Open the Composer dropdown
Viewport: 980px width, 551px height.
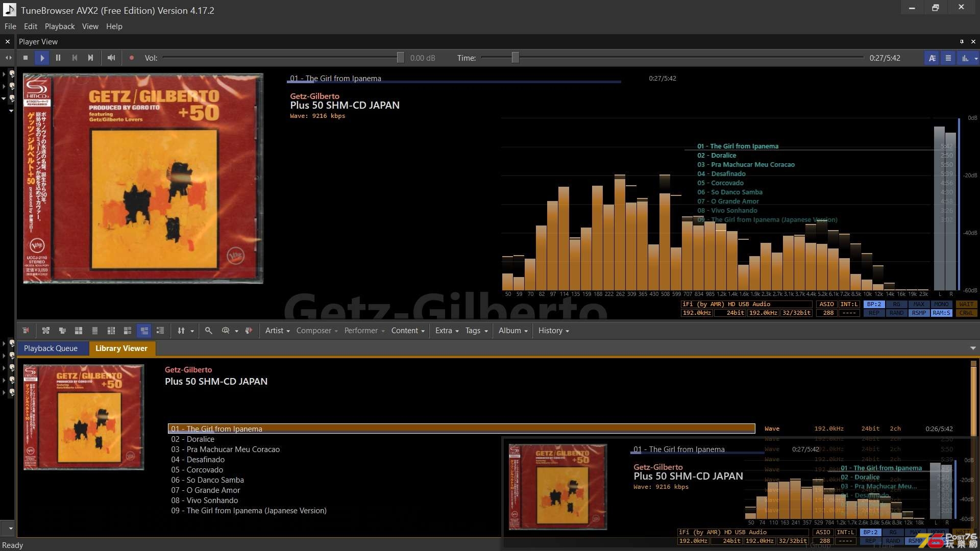[x=317, y=331]
